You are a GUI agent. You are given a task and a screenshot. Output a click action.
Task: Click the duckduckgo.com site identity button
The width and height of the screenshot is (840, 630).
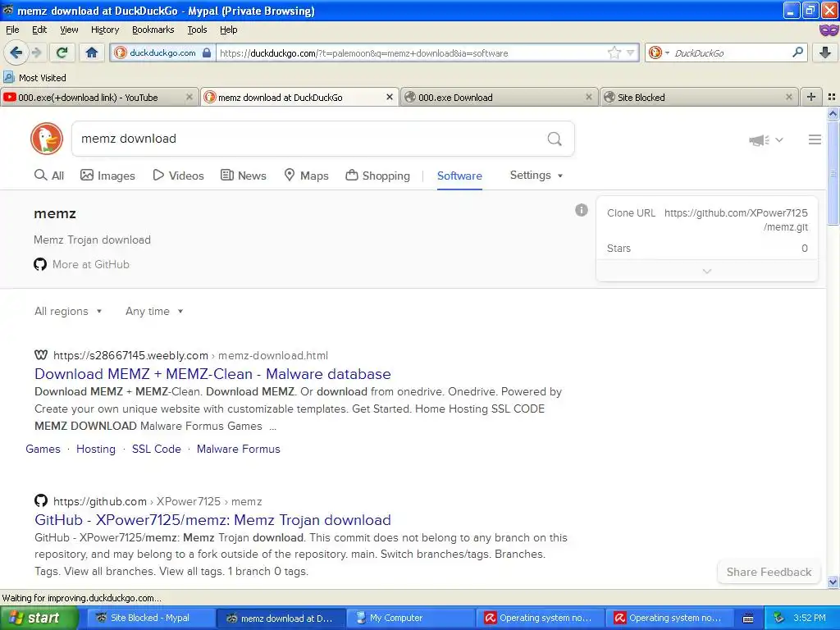[x=162, y=52]
